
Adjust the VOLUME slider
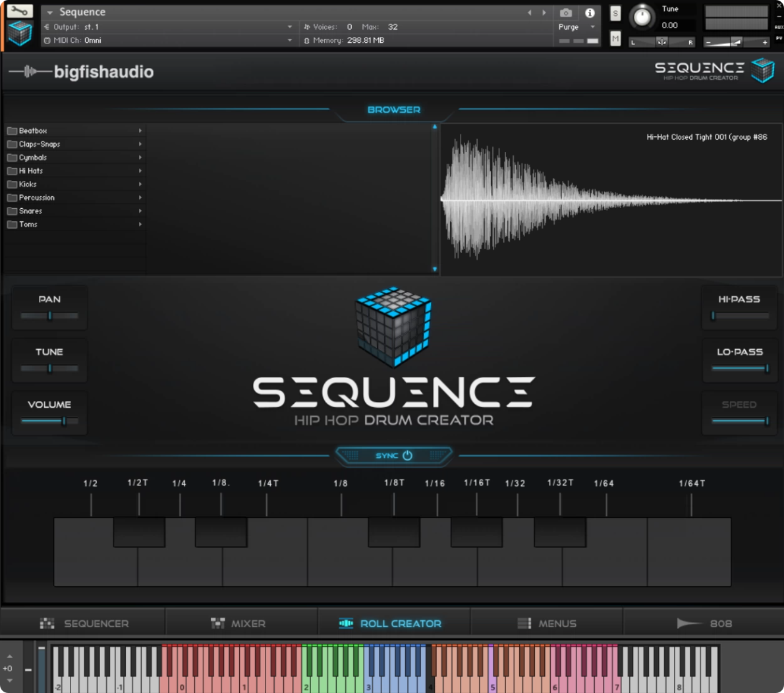[49, 421]
